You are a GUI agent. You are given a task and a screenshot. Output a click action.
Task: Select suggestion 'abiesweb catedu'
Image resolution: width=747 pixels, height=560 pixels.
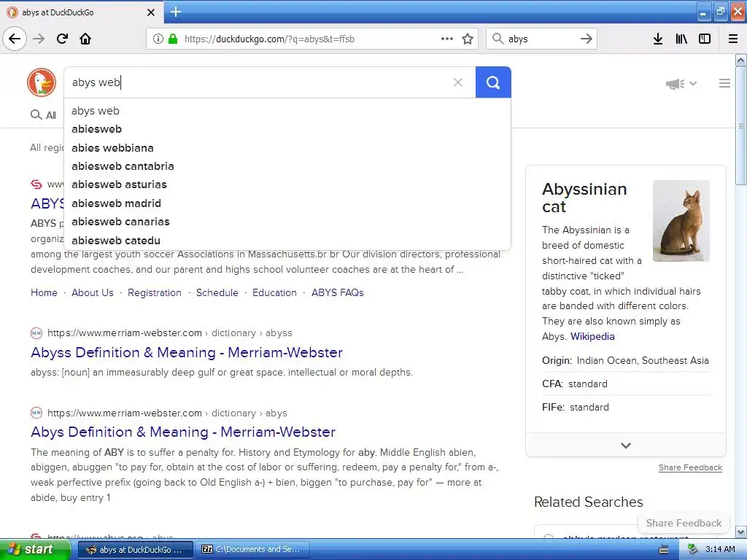click(287, 241)
